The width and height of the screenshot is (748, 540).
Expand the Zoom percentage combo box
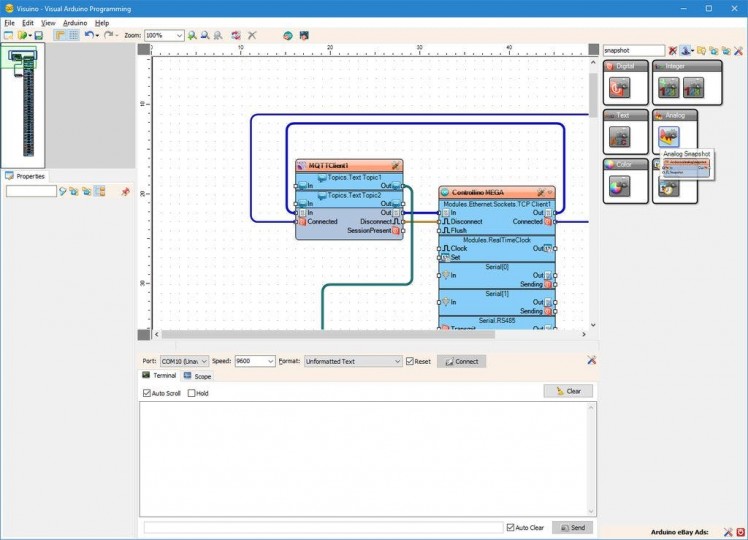coord(179,35)
